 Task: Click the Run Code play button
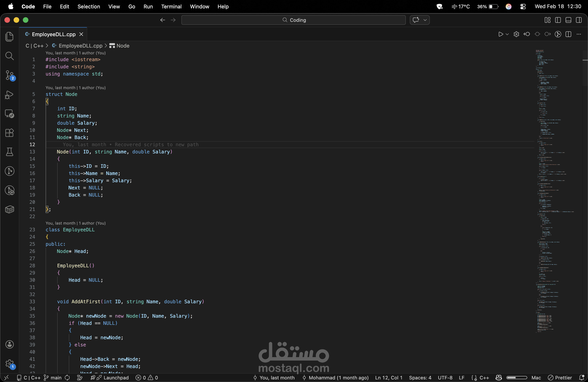501,34
